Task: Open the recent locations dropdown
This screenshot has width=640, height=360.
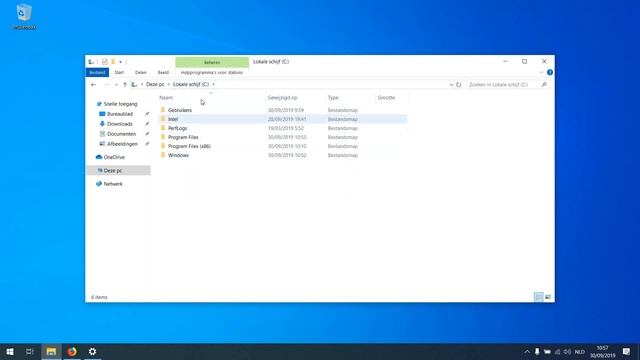Action: 116,84
